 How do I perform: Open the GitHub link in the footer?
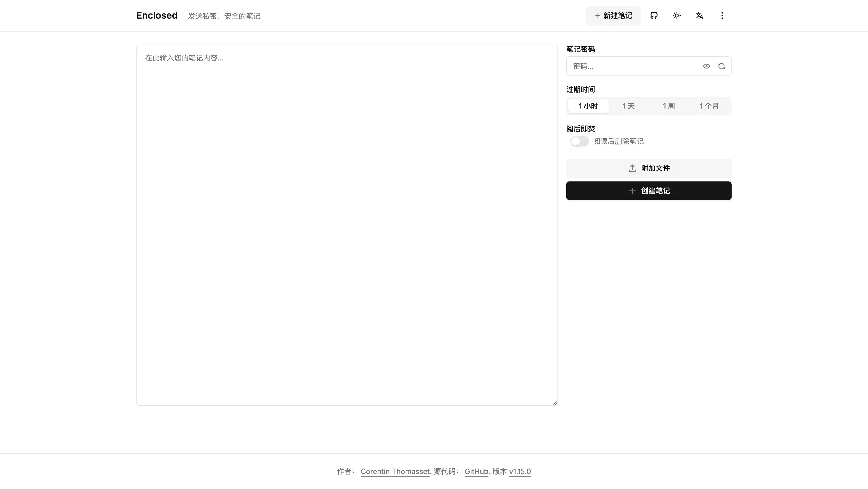tap(476, 471)
